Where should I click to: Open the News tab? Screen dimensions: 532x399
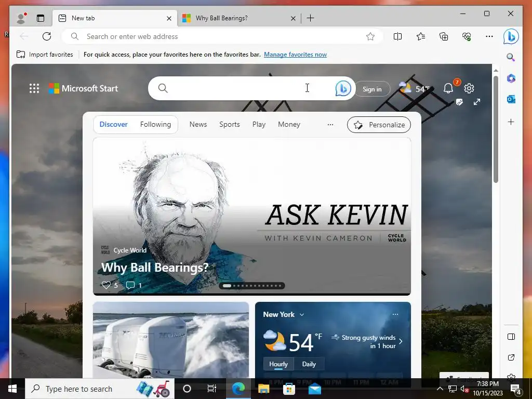[x=198, y=125]
